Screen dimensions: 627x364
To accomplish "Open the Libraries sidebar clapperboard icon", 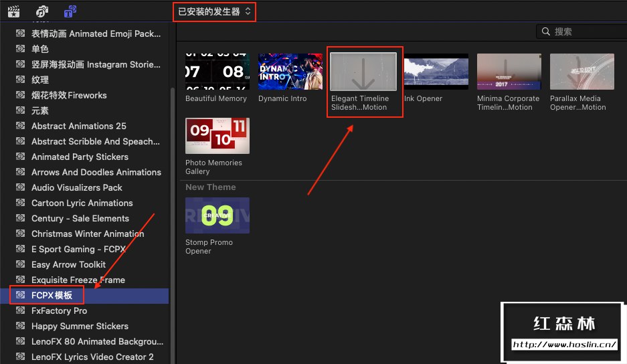I will click(x=13, y=11).
